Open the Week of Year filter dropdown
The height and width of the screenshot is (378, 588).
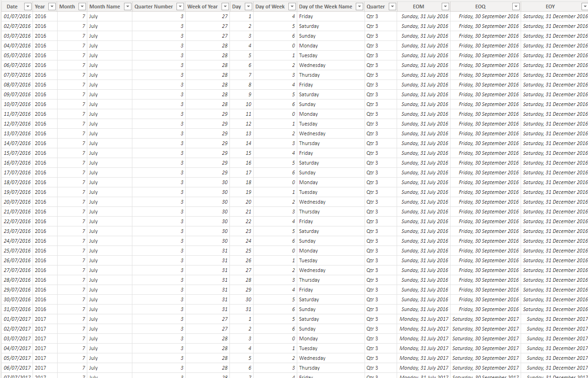[225, 7]
